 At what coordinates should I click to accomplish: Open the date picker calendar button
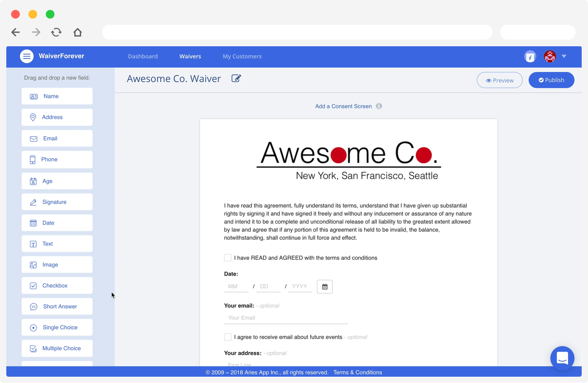[x=325, y=287]
